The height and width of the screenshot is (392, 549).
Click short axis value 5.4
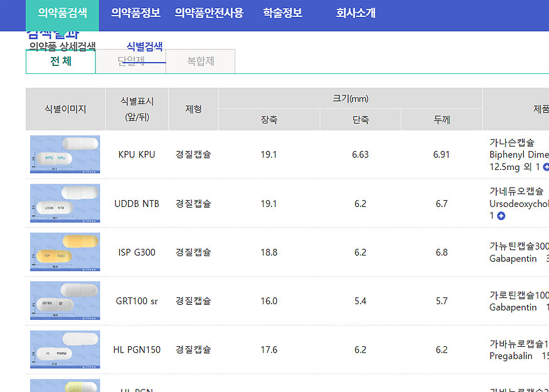pos(360,300)
